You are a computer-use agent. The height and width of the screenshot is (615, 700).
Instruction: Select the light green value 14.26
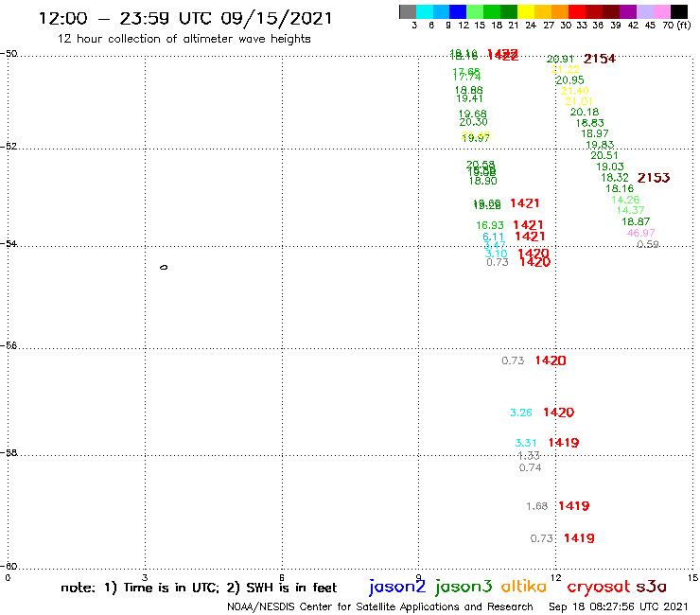[625, 200]
